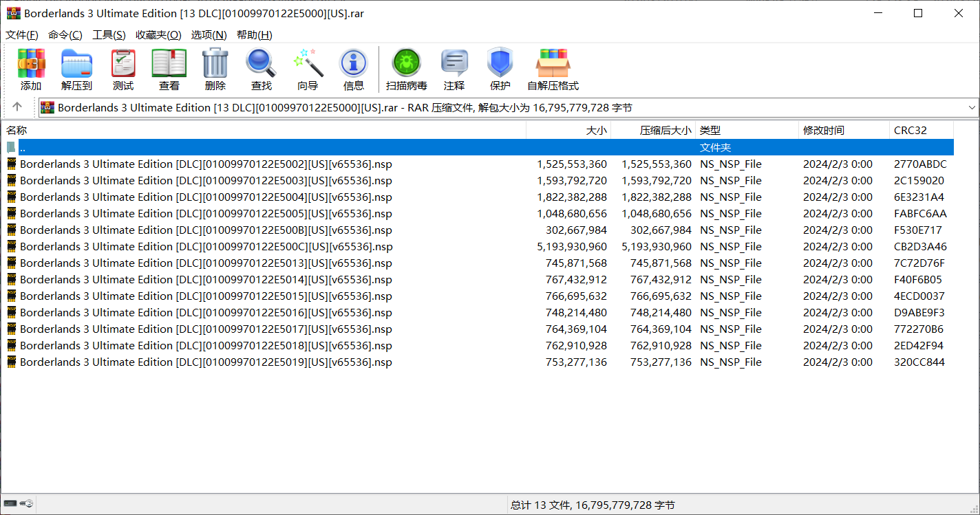Select the file name ending E5019][US][v65536].nsp

click(x=206, y=362)
